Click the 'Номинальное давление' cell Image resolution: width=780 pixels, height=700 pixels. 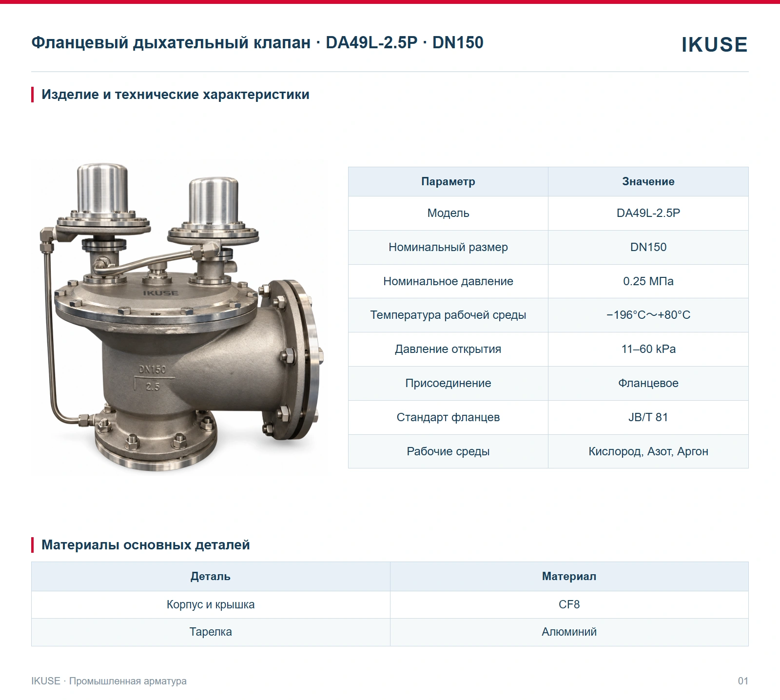[x=448, y=281]
